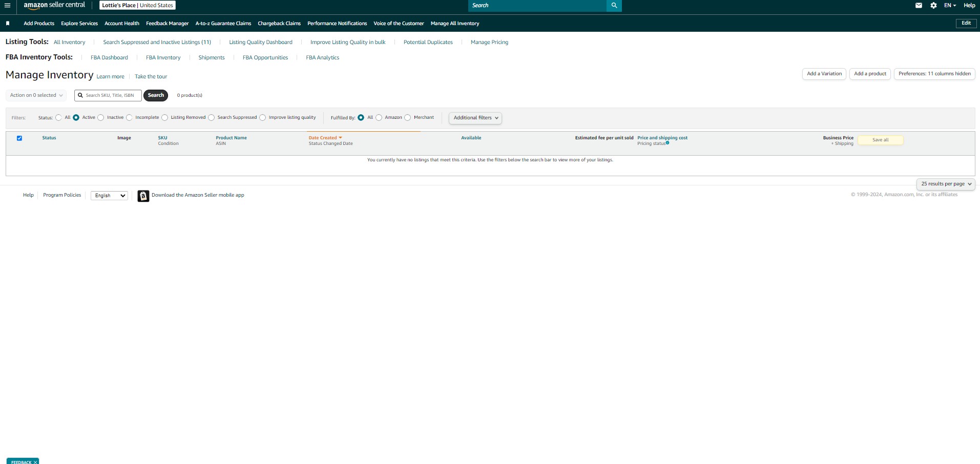This screenshot has height=464, width=980.
Task: Select Fulfilled By Merchant radio button
Action: click(407, 118)
